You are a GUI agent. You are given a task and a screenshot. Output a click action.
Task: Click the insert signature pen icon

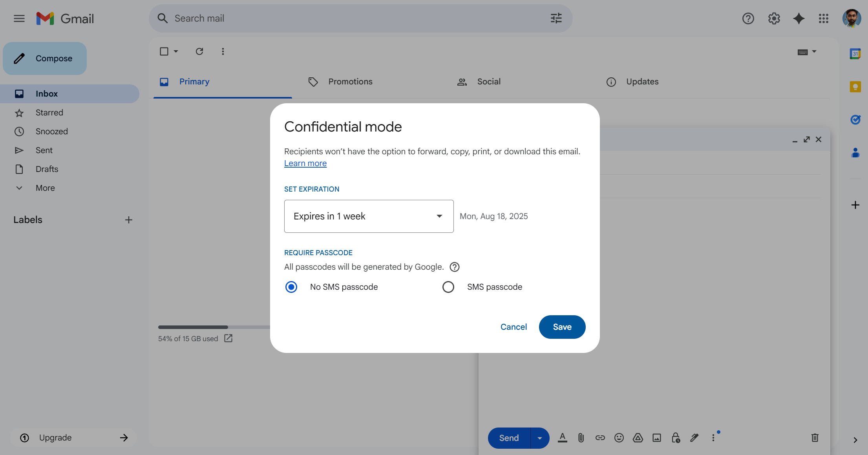(x=694, y=438)
